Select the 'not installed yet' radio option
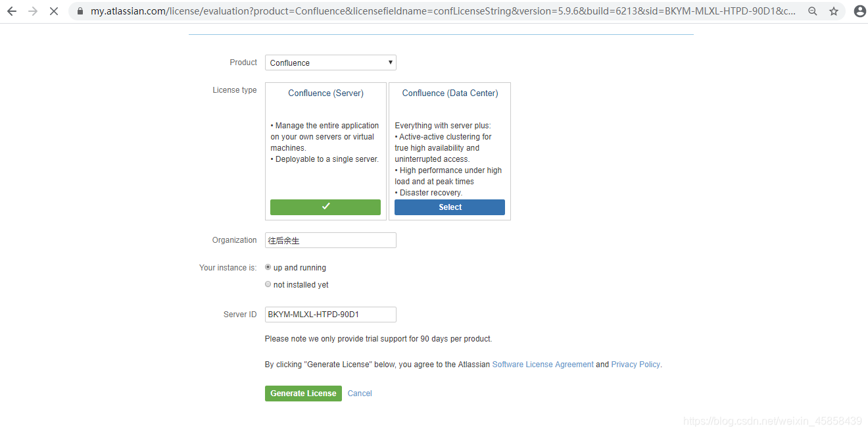The height and width of the screenshot is (433, 868). click(x=268, y=284)
